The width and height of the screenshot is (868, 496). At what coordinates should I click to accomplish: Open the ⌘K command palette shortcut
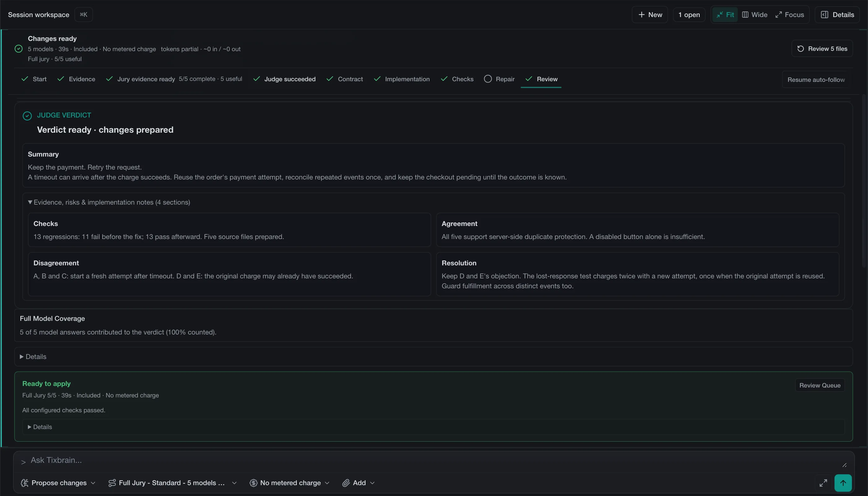click(83, 15)
